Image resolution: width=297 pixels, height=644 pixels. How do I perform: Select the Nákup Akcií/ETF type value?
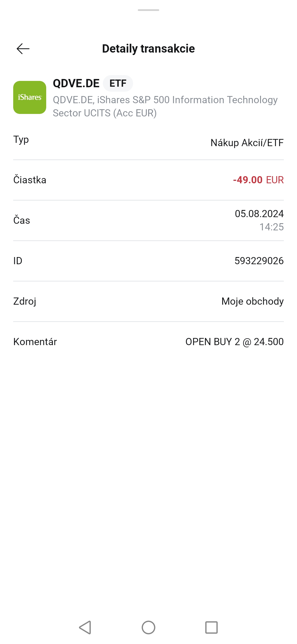pyautogui.click(x=247, y=143)
